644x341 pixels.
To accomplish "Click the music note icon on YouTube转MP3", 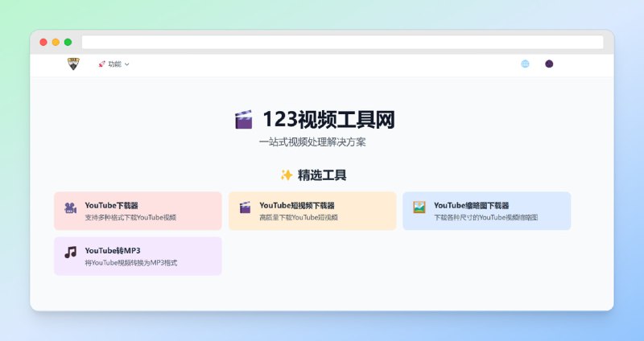I will (70, 253).
